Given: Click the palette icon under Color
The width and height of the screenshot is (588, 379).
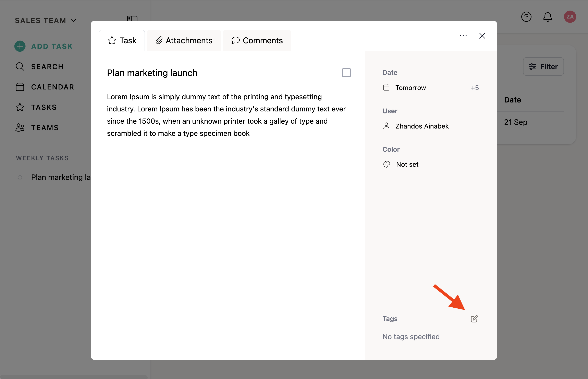Looking at the screenshot, I should [x=387, y=164].
